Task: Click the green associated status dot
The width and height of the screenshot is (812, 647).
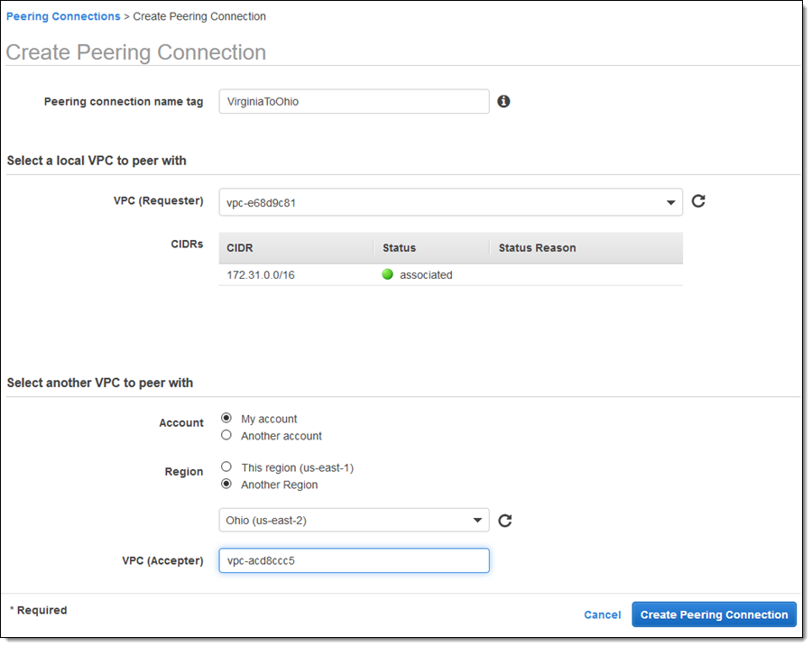Action: tap(388, 275)
